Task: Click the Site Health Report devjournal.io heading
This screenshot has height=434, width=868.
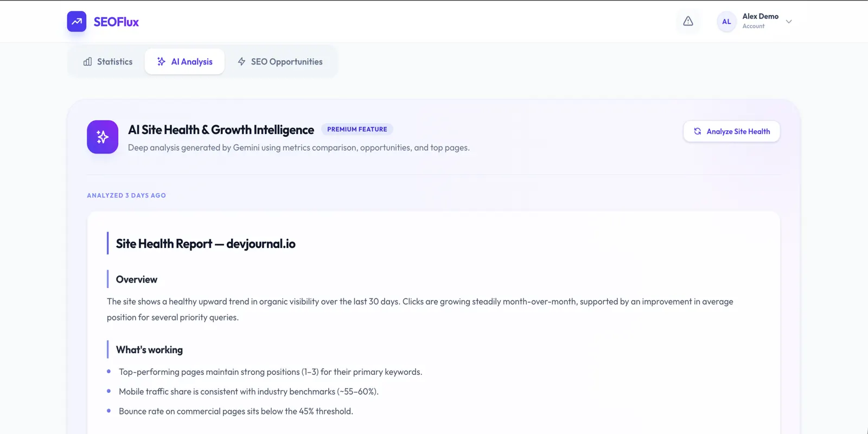Action: [x=206, y=244]
